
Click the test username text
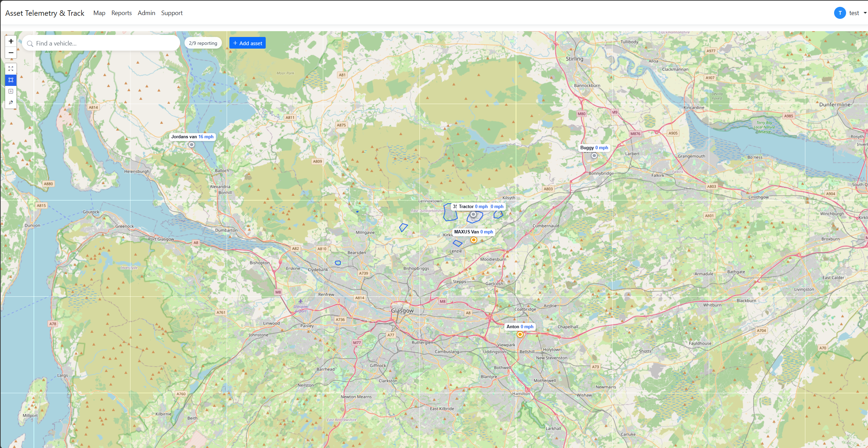[x=854, y=13]
